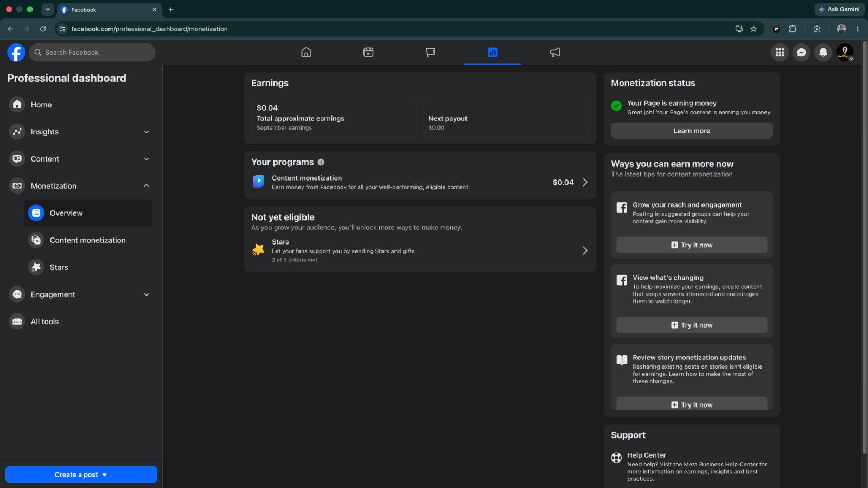
Task: Click the Help Center lifebuoy icon
Action: [616, 458]
